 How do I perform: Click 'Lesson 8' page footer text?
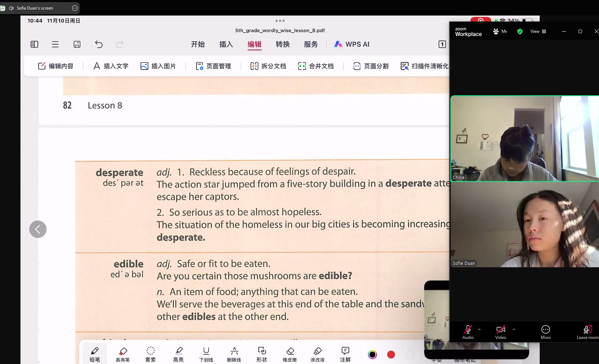(x=105, y=106)
